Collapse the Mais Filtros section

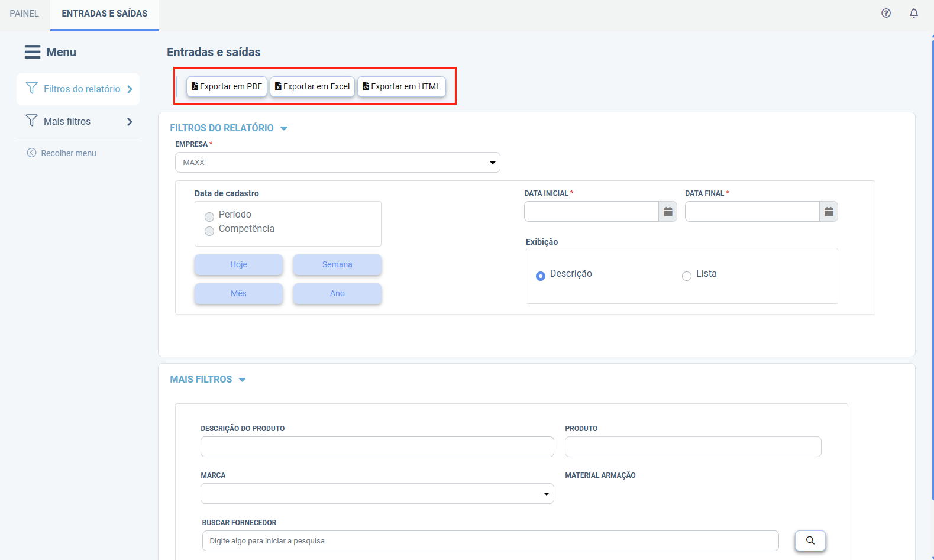click(x=242, y=380)
